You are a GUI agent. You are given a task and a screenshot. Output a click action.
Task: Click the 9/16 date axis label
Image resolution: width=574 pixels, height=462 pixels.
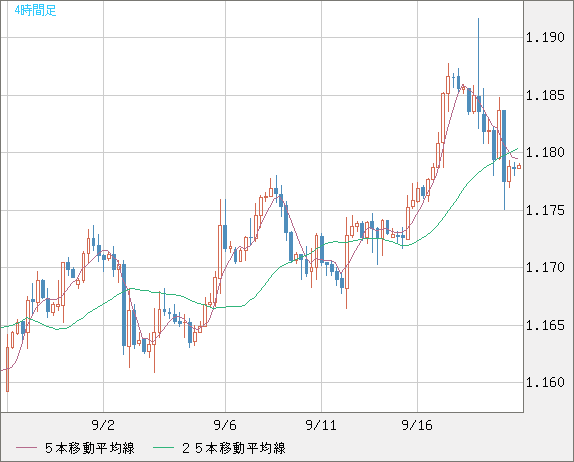click(x=417, y=425)
